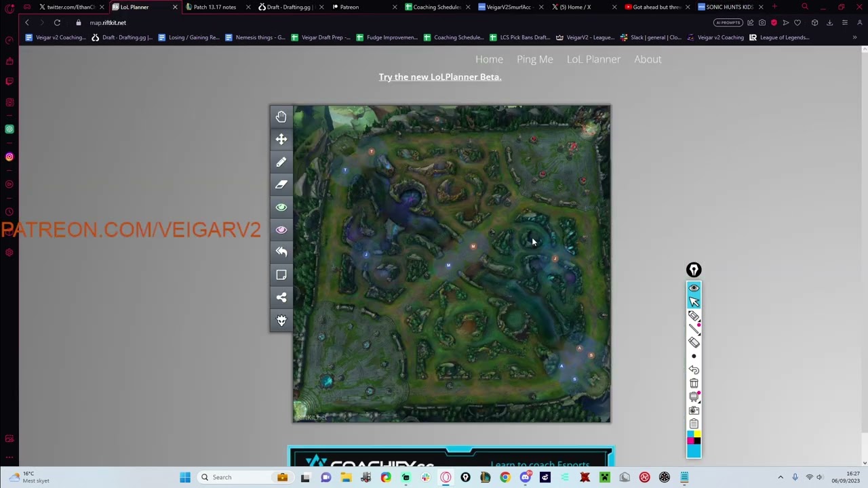Viewport: 868px width, 488px height.
Task: Reload the page
Action: [x=57, y=22]
